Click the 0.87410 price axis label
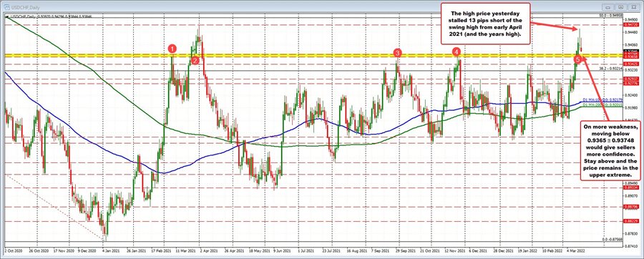The height and width of the screenshot is (259, 644). (632, 247)
